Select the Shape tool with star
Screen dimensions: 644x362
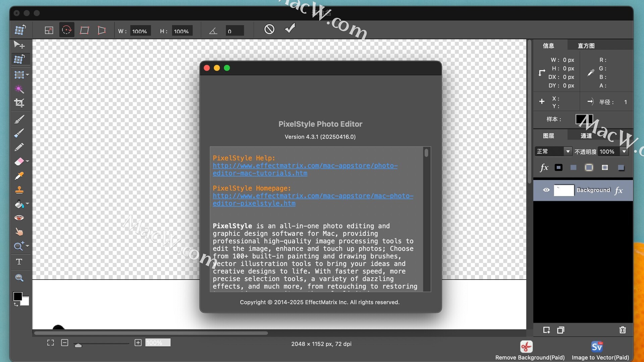coord(19,246)
